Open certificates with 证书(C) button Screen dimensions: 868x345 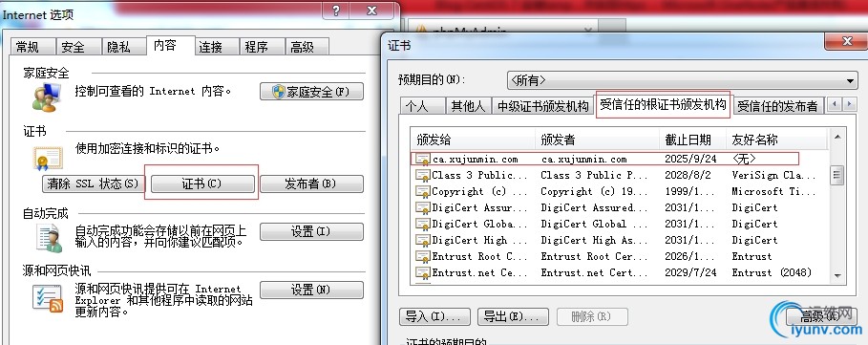pos(201,183)
